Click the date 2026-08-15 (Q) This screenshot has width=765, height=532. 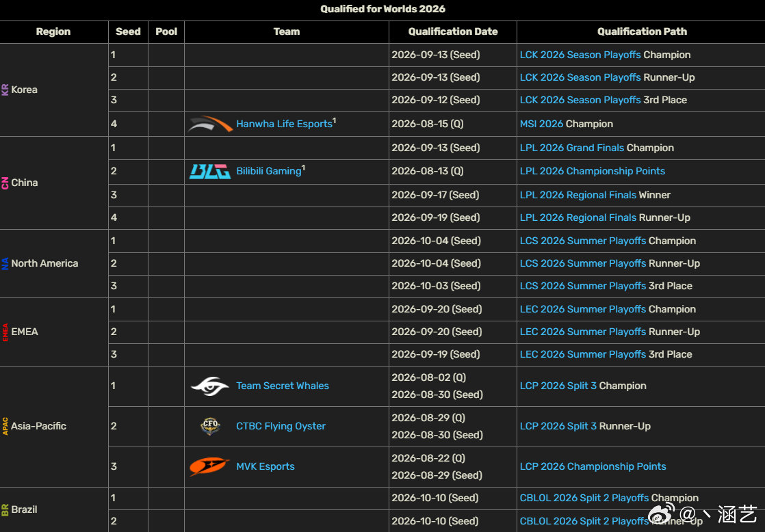pos(428,124)
